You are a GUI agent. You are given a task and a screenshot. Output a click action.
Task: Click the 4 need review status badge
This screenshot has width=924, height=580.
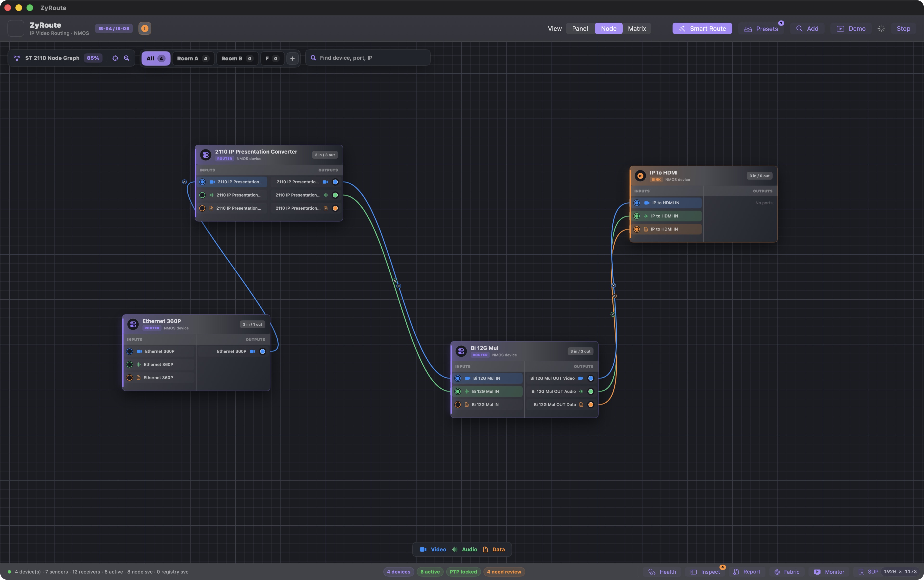(x=504, y=572)
